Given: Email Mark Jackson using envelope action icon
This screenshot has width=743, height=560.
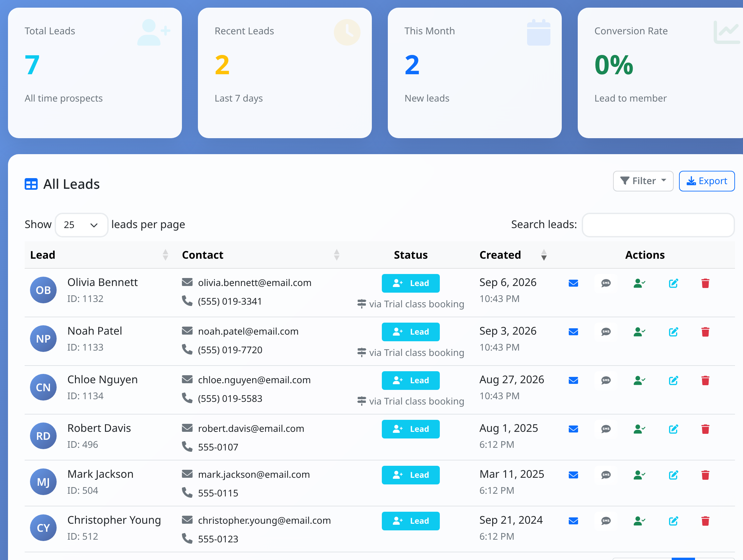Looking at the screenshot, I should tap(573, 475).
